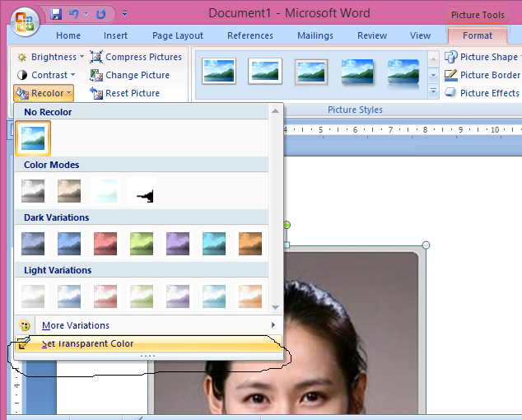Click Reset Picture
522x420 pixels.
coord(125,93)
